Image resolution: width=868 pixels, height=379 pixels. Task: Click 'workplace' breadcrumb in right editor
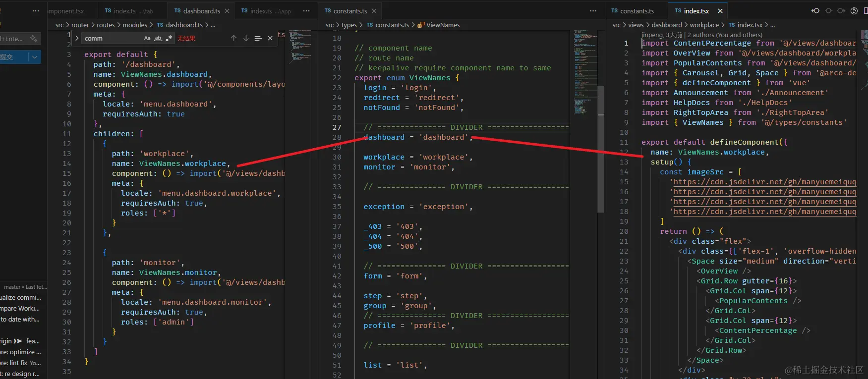(x=704, y=25)
